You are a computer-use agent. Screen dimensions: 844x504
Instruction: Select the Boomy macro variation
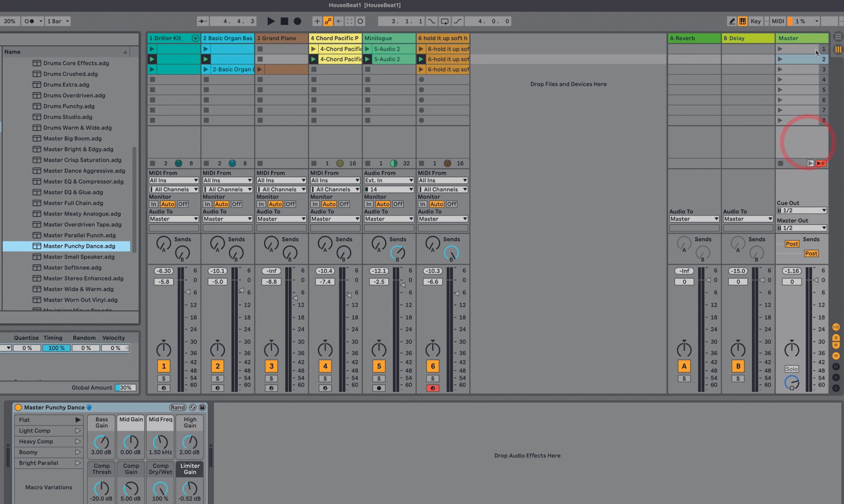coord(48,452)
